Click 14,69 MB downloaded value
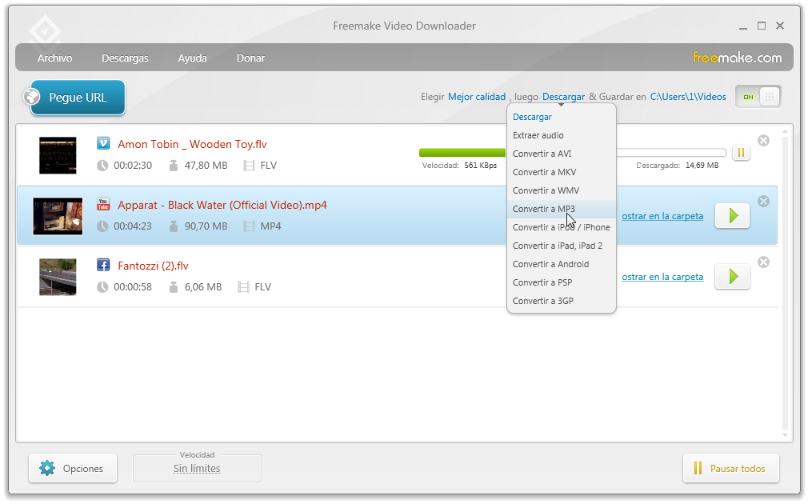 pos(702,166)
